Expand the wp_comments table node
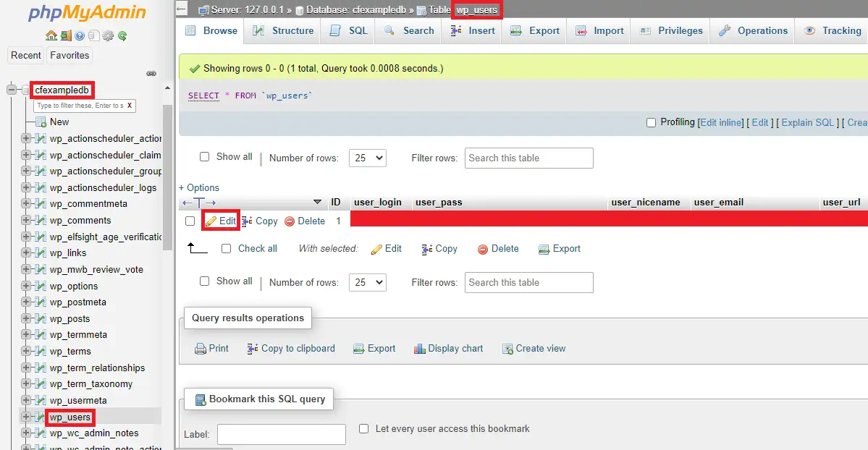Viewport: 868px width, 450px height. tap(25, 220)
